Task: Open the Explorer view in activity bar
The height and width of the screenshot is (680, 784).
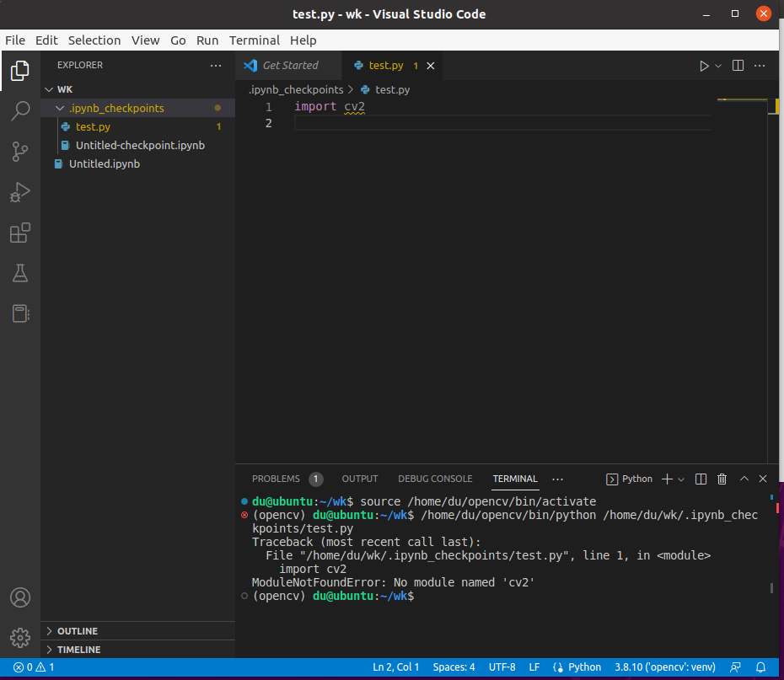Action: pos(20,71)
